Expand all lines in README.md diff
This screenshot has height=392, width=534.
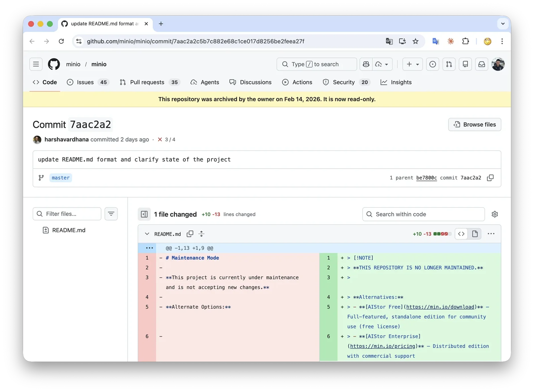201,234
